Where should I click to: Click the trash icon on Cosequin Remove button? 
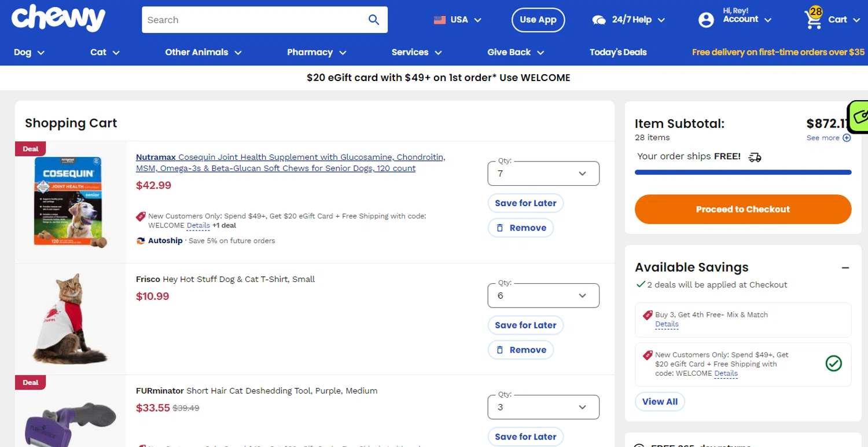pyautogui.click(x=500, y=228)
